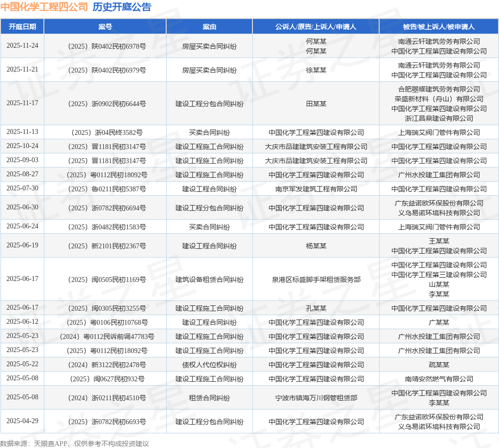
Task: Click cause 房屋买卖合同纠纷 in 2025-11-21 row
Action: click(x=210, y=70)
